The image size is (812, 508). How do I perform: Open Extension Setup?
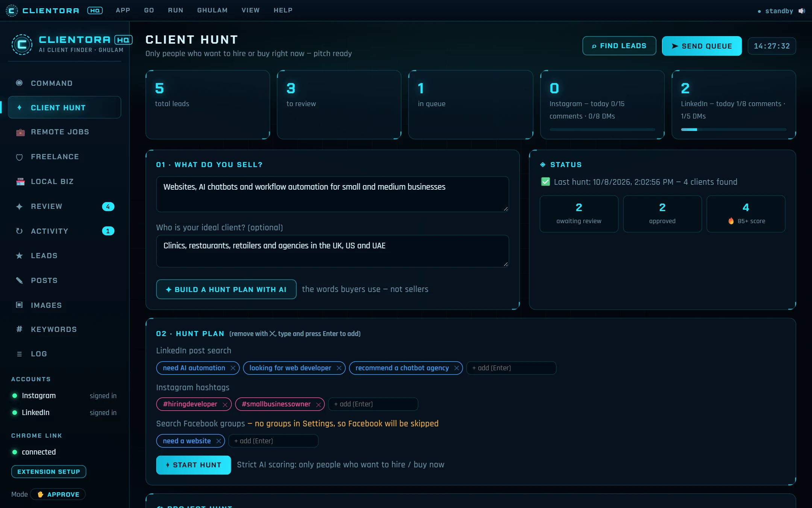pyautogui.click(x=49, y=471)
